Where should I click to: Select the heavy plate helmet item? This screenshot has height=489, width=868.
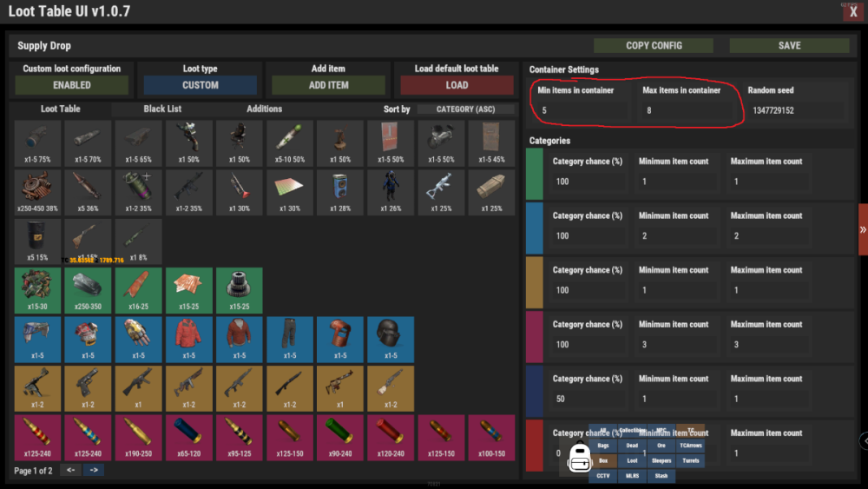click(x=390, y=339)
